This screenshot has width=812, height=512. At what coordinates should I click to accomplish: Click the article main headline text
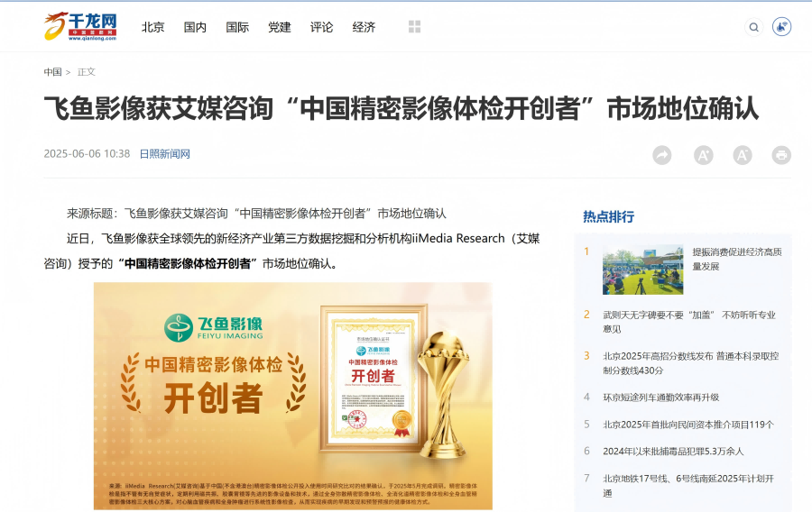coord(401,108)
